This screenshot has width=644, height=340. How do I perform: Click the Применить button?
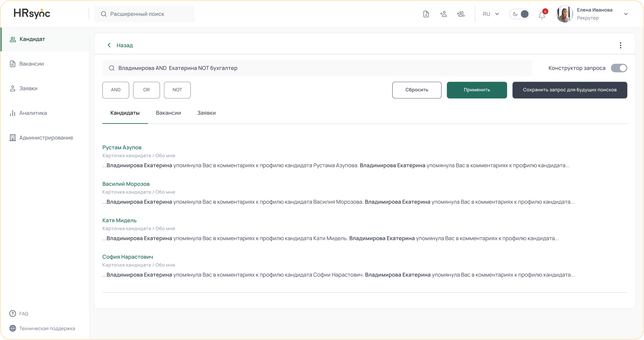click(x=477, y=90)
